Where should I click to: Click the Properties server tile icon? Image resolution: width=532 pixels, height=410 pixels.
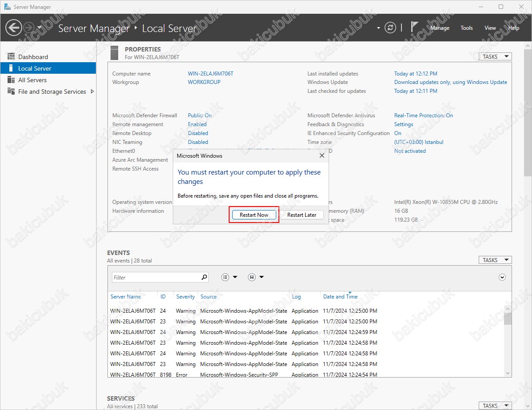[115, 53]
